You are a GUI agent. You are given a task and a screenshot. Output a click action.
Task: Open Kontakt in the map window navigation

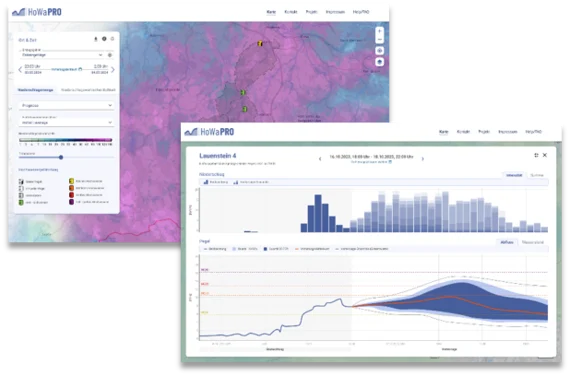(291, 12)
